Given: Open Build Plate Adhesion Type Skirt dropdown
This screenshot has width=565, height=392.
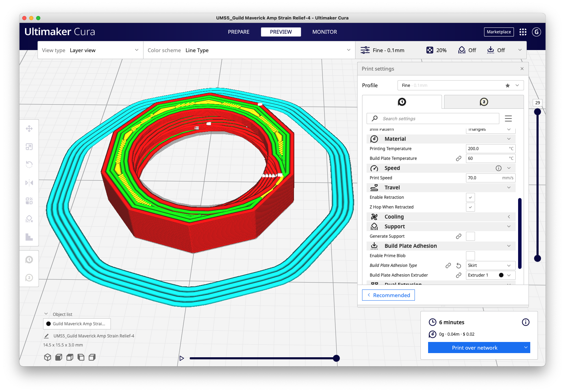Looking at the screenshot, I should coord(490,266).
